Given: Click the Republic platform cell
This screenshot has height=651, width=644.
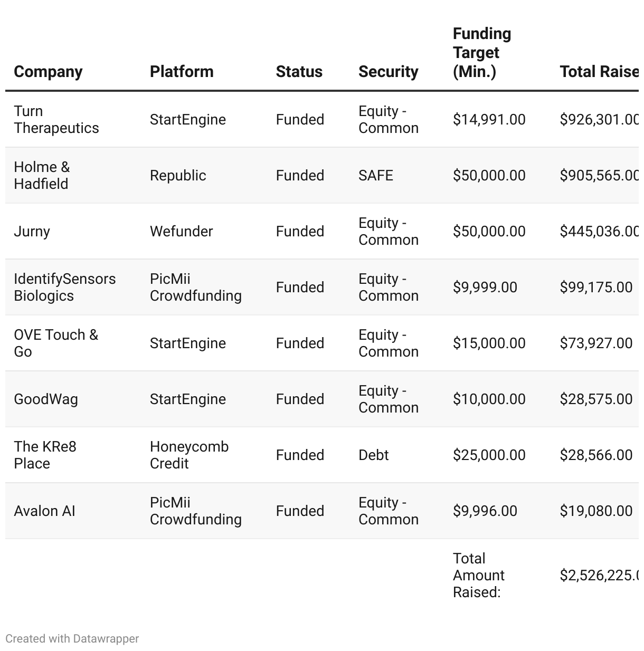Looking at the screenshot, I should 178,176.
